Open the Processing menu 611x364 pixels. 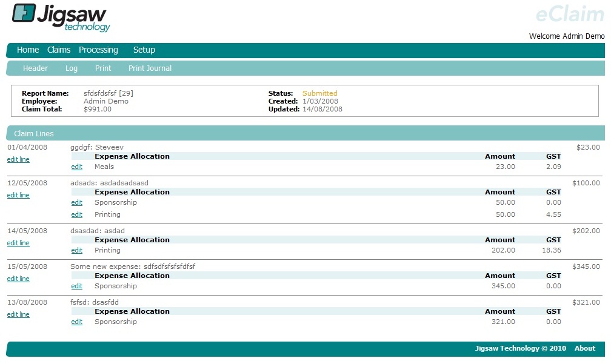point(98,50)
